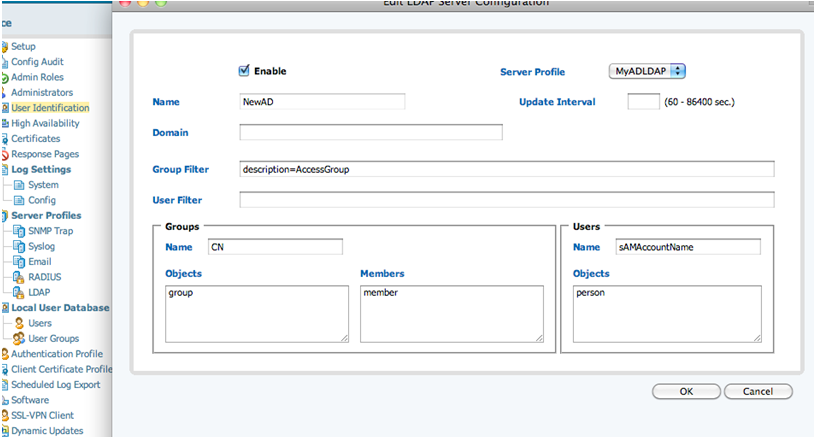Click the LDAP profile icon
The width and height of the screenshot is (816, 438).
pyautogui.click(x=19, y=292)
